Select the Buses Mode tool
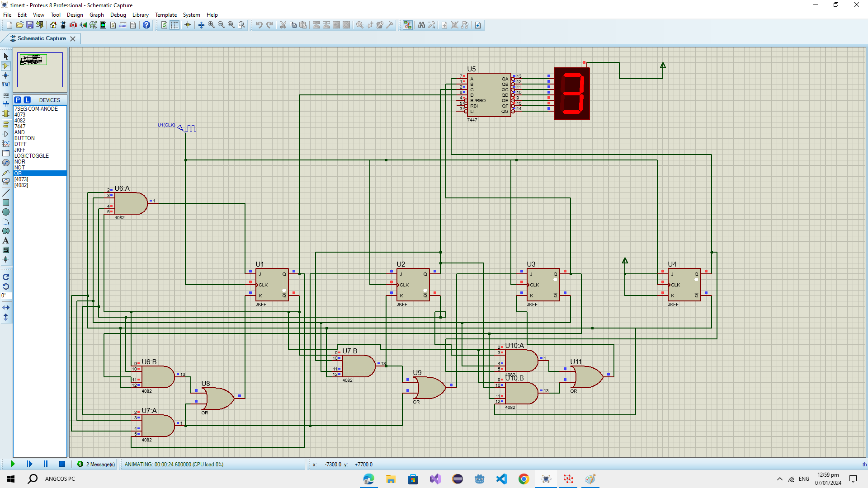The height and width of the screenshot is (488, 868). pyautogui.click(x=6, y=104)
